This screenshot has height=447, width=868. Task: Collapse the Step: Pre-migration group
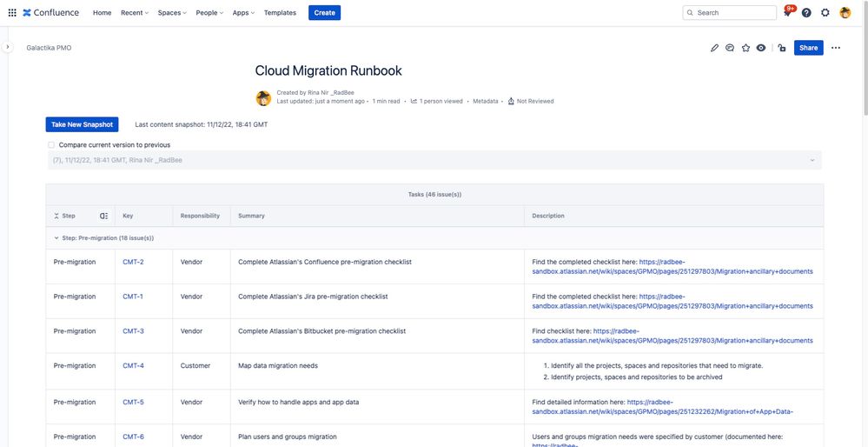[x=56, y=238]
